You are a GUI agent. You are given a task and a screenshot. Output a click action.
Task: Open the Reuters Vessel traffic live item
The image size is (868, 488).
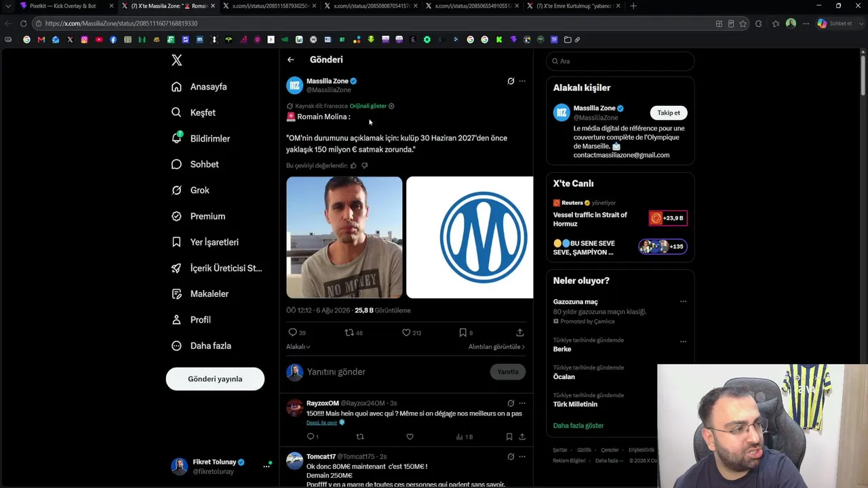pos(620,213)
